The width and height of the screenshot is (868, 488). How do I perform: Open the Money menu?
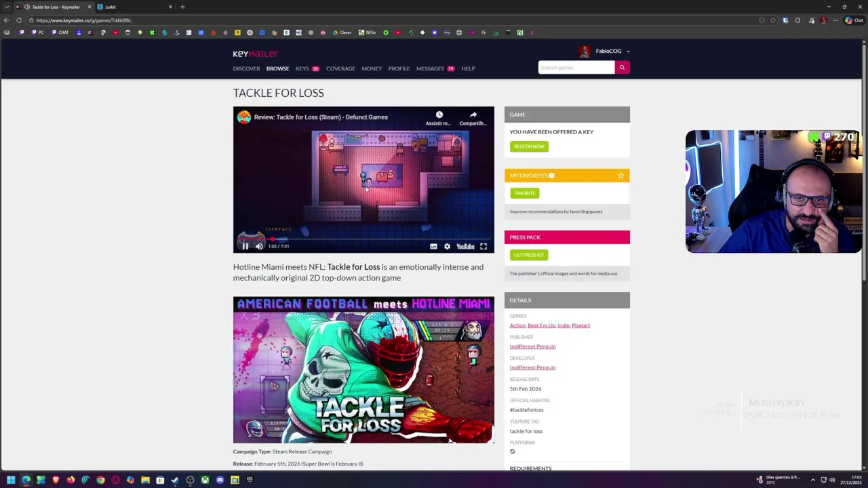click(x=372, y=68)
